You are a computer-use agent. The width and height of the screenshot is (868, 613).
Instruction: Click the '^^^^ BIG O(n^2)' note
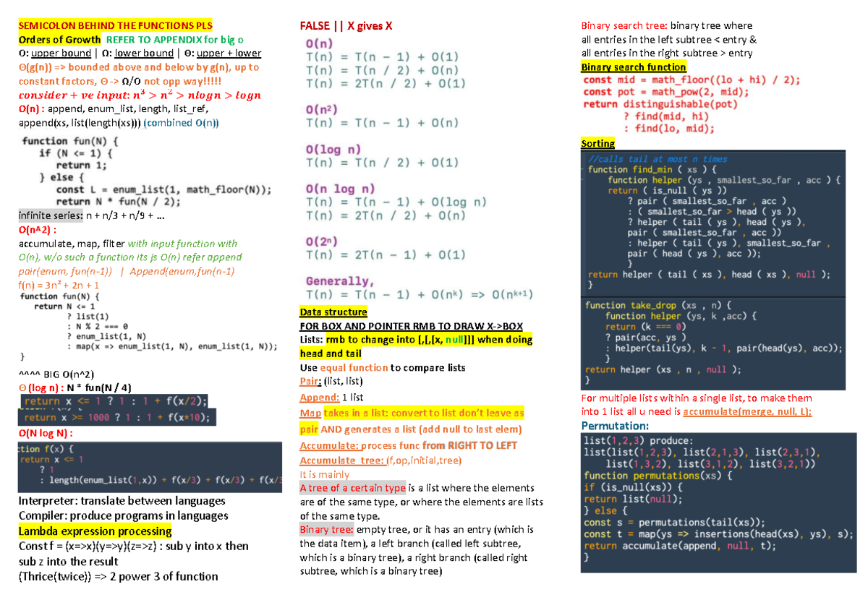click(56, 373)
